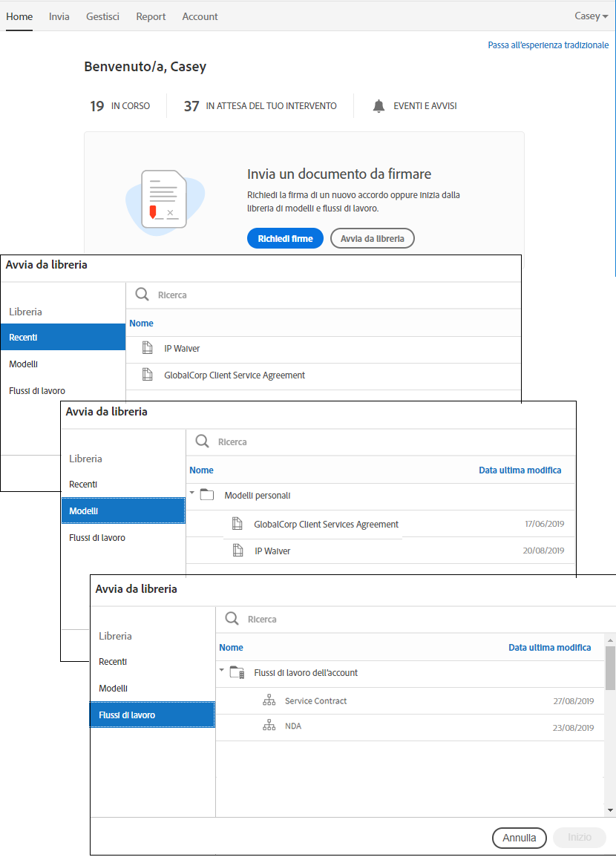
Task: Click the GlobalCorp Client Services Agreement template icon
Action: tap(237, 524)
